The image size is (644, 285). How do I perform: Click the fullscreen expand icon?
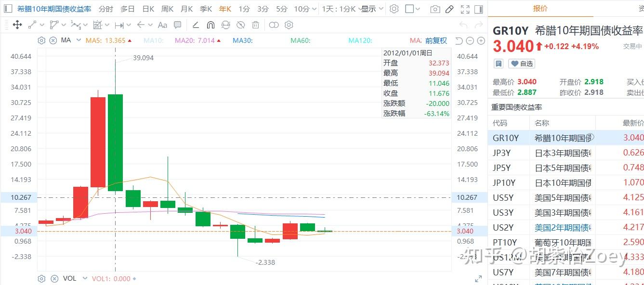click(465, 9)
